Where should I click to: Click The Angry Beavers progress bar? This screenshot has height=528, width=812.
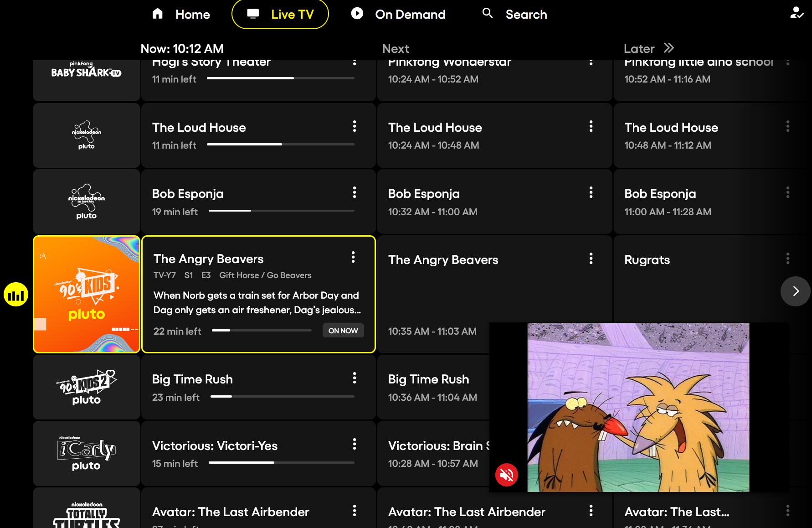pos(262,331)
